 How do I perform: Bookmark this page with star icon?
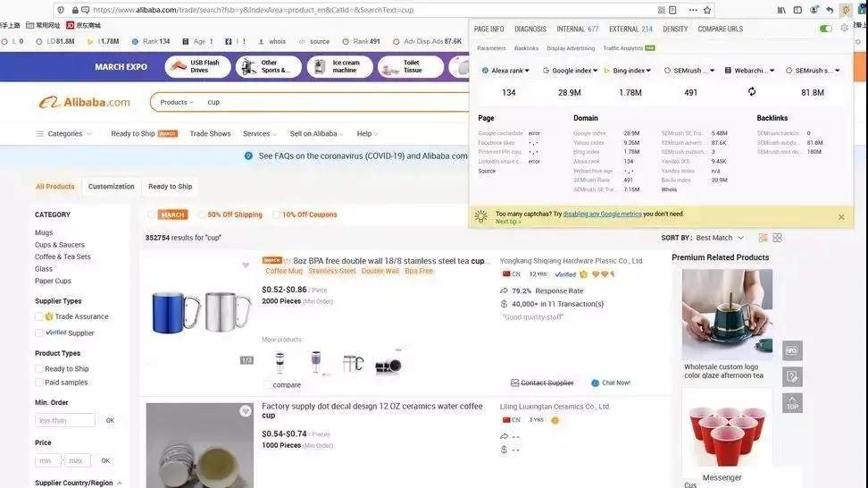coord(707,10)
